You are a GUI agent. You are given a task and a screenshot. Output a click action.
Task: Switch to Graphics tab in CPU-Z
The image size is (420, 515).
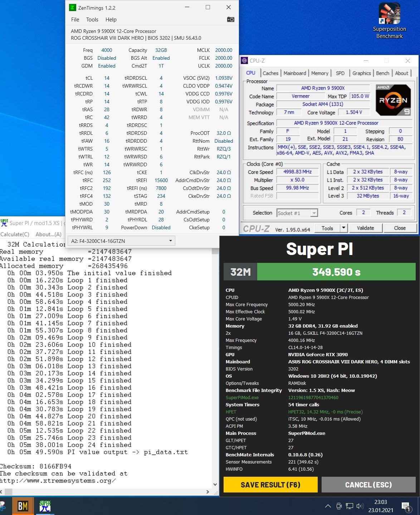tap(362, 73)
